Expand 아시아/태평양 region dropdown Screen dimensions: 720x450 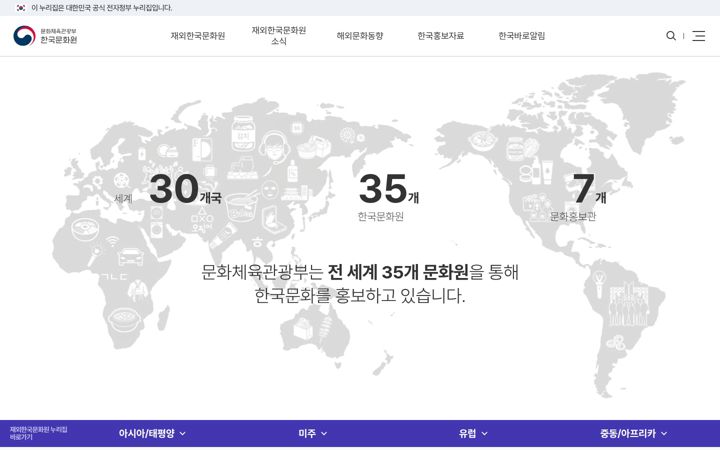[152, 433]
